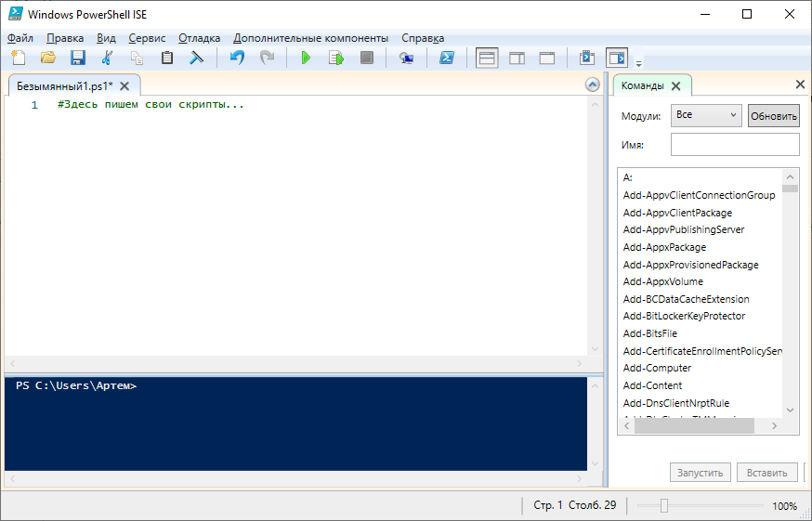Close the Команды tab
The height and width of the screenshot is (521, 812).
675,86
